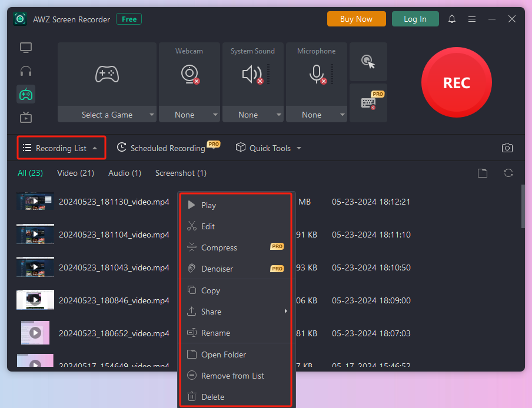Start recording with the REC button
This screenshot has width=532, height=408.
456,82
